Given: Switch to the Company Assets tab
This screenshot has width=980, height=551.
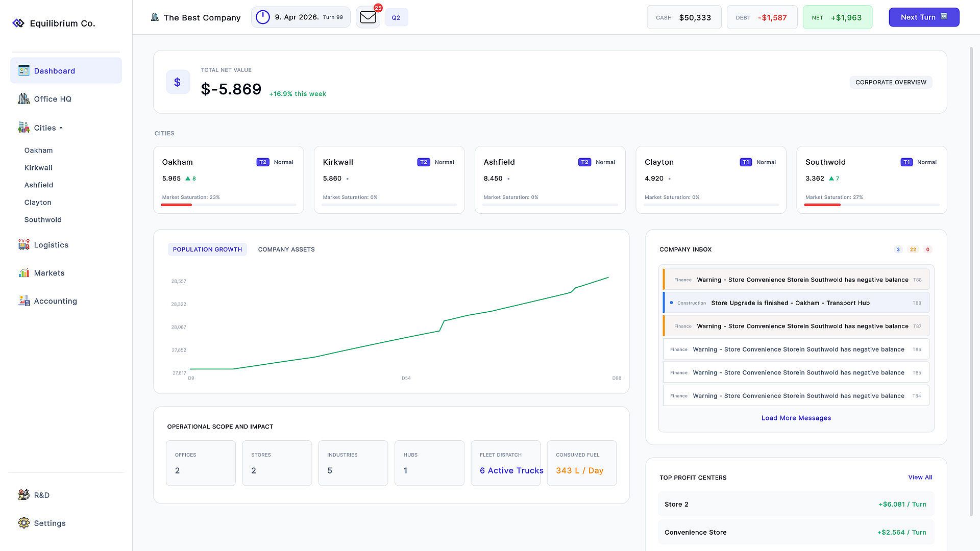Looking at the screenshot, I should tap(286, 249).
